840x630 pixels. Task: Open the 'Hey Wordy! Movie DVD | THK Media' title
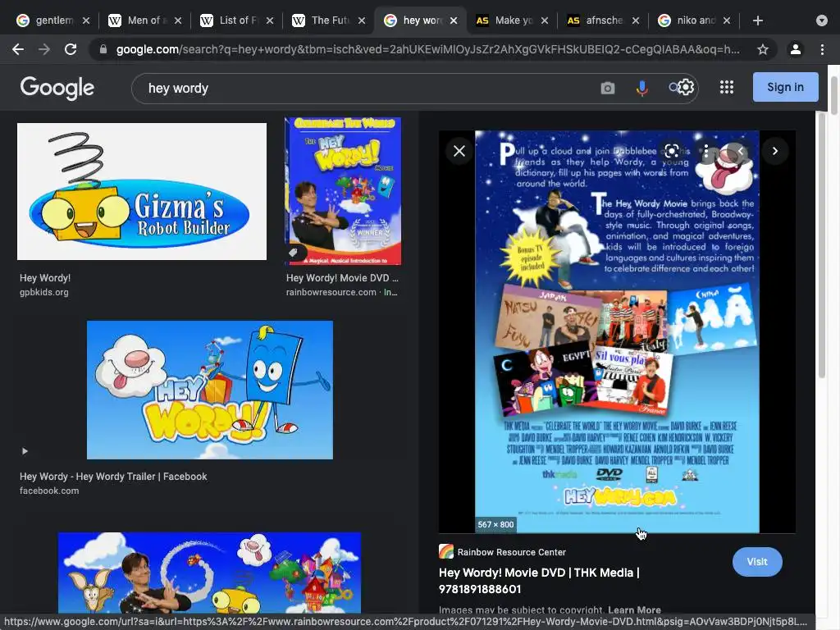click(x=539, y=581)
